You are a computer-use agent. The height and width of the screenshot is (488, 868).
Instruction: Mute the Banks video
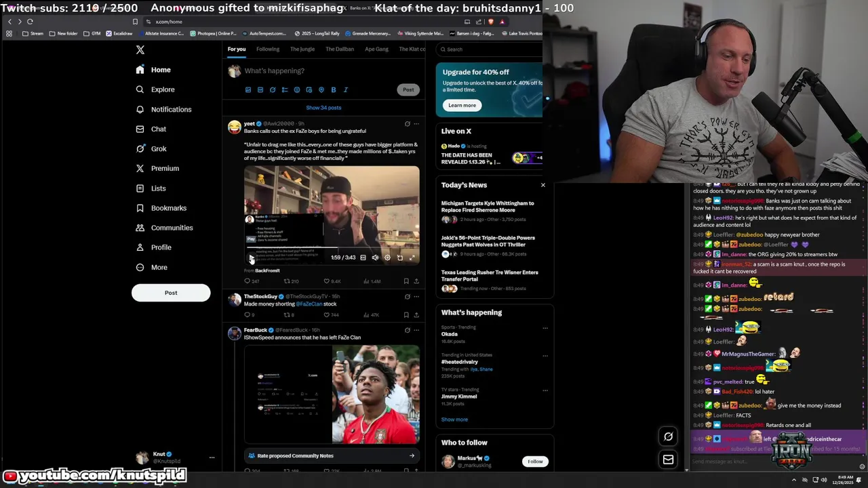375,258
